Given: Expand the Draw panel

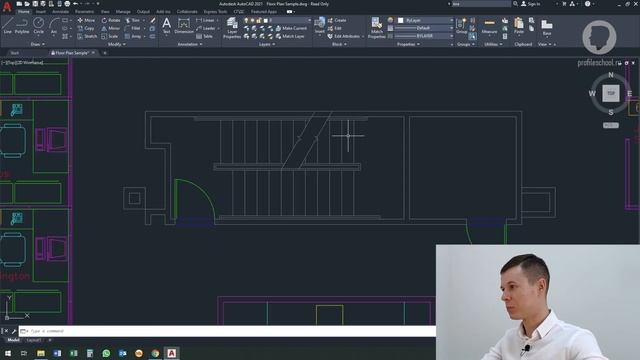Looking at the screenshot, I should tap(38, 44).
